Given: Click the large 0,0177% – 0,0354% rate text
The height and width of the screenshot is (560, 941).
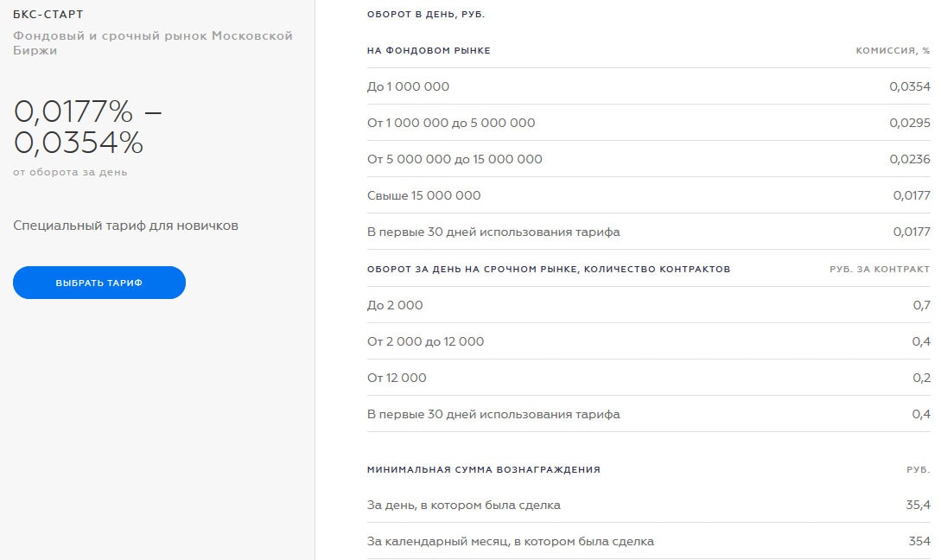Looking at the screenshot, I should [88, 126].
